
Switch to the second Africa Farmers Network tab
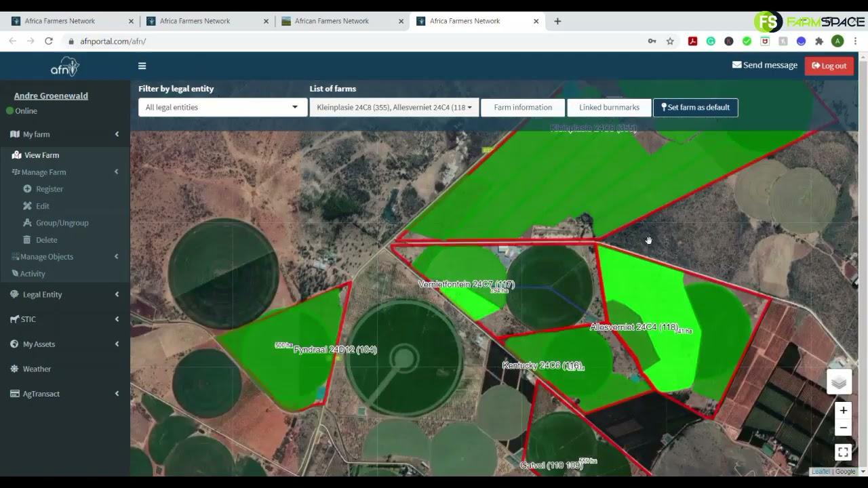pyautogui.click(x=206, y=21)
